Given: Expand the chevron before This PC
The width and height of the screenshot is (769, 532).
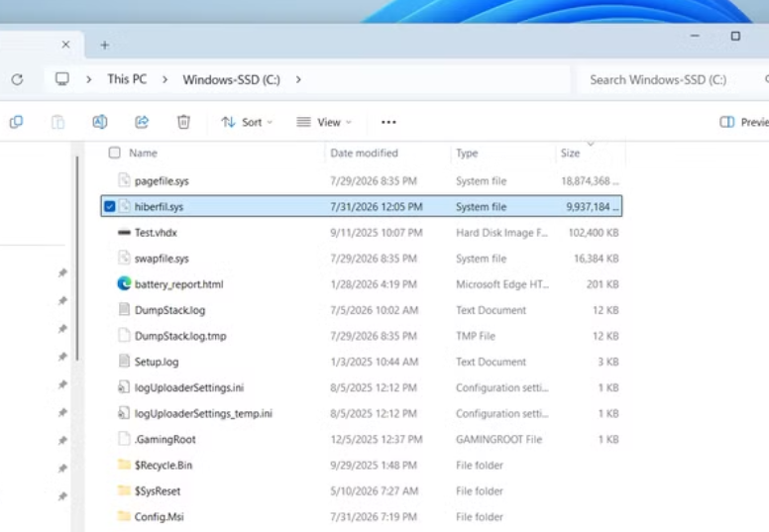Looking at the screenshot, I should coord(89,79).
